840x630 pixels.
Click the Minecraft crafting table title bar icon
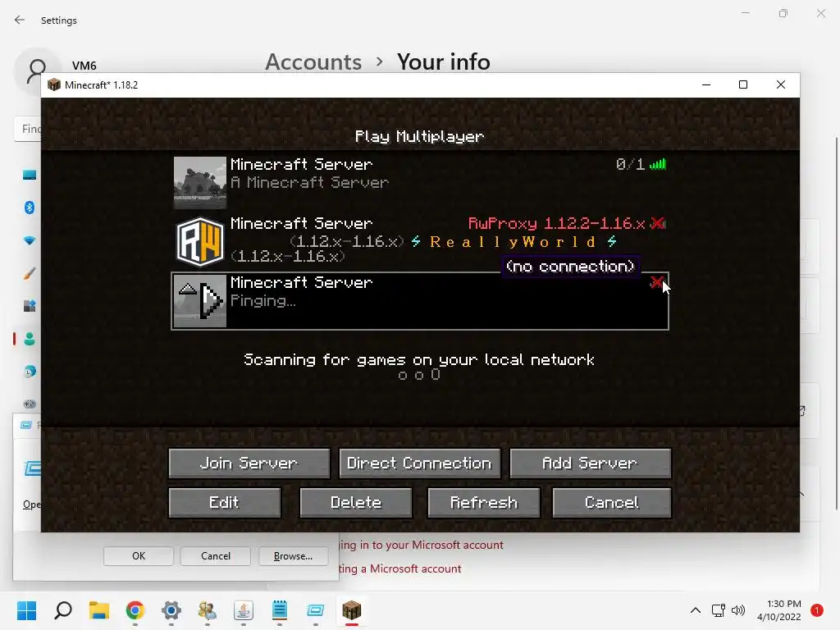pos(53,84)
